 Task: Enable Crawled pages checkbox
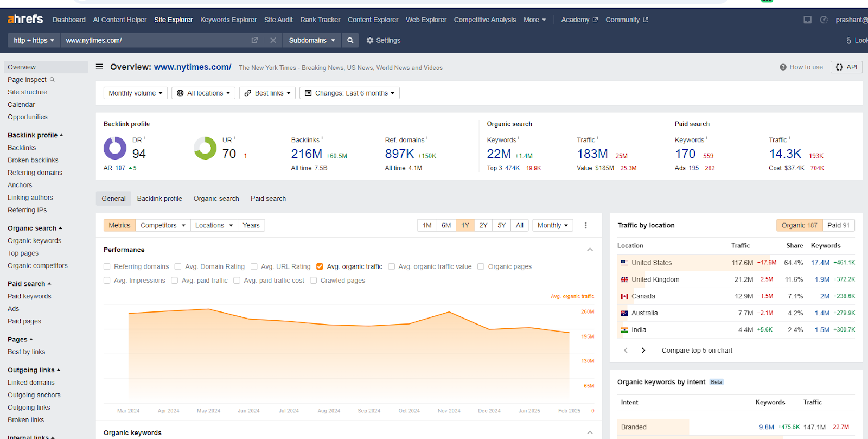[314, 281]
